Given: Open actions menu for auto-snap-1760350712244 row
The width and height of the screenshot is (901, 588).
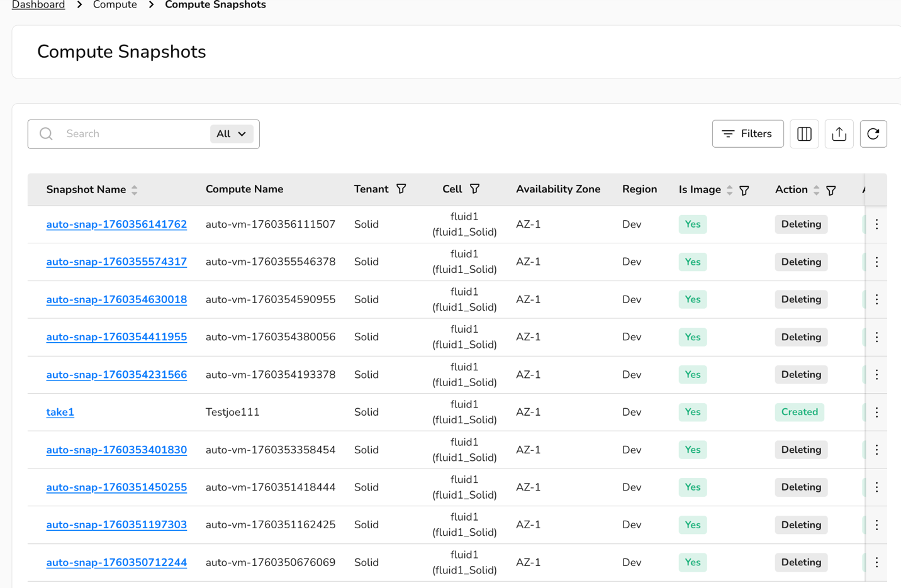Looking at the screenshot, I should coord(876,563).
